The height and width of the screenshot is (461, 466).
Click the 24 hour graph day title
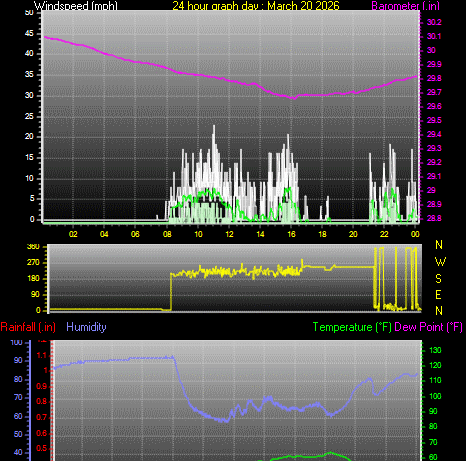point(256,6)
